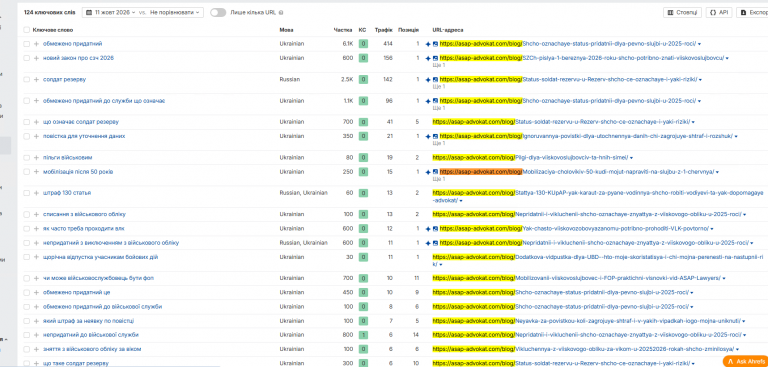Click the blue image icon in 'непридатний з виключенням з військового обліку' row
Viewport: 768px width, 367px height.
(x=435, y=243)
